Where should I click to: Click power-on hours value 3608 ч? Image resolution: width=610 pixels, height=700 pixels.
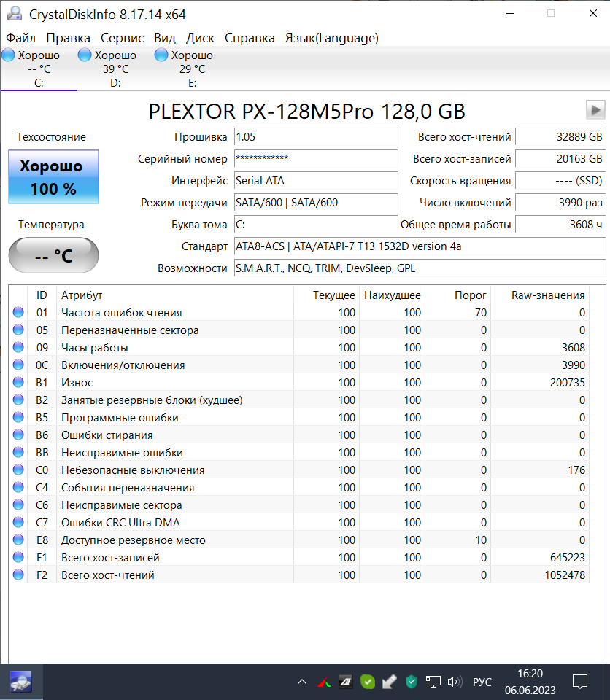(560, 224)
